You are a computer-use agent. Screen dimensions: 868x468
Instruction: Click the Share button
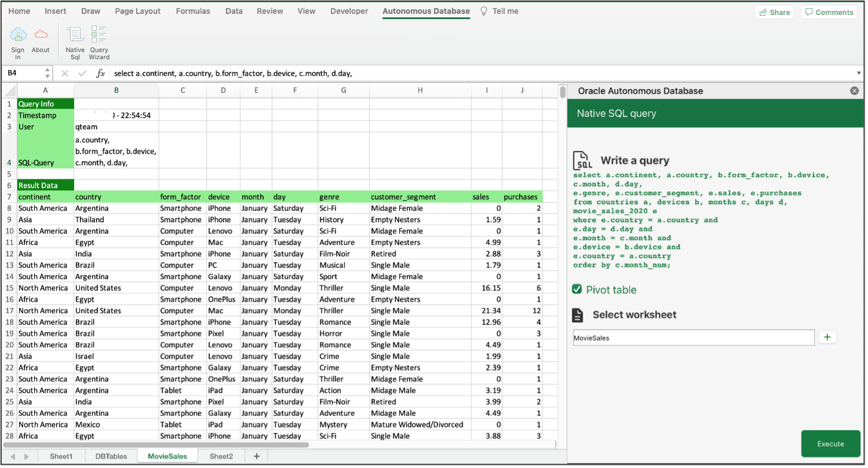click(x=774, y=11)
